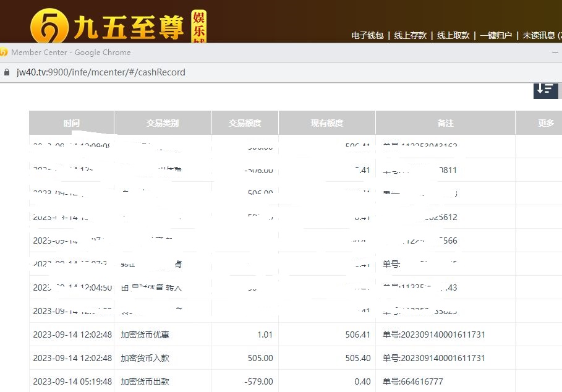Click the Member Center window favicon
562x392 pixels.
click(x=4, y=53)
